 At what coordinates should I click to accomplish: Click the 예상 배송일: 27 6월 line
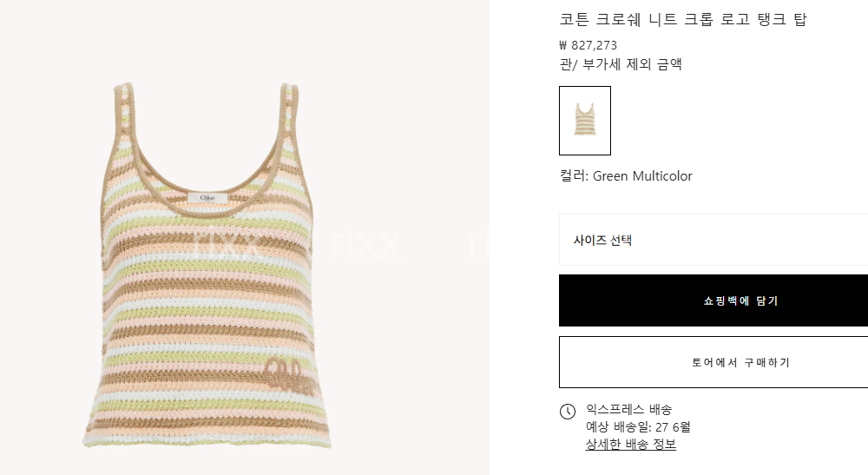[638, 427]
